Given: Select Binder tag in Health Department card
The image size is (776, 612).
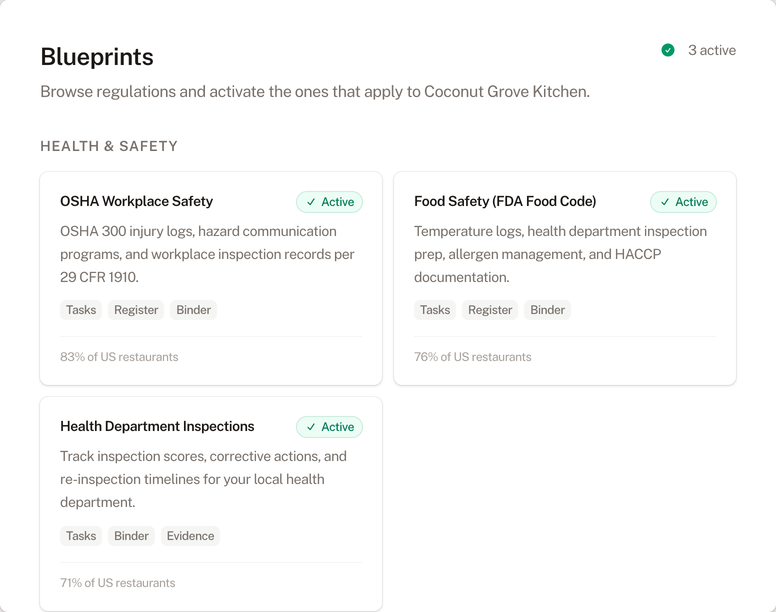Looking at the screenshot, I should (x=131, y=536).
